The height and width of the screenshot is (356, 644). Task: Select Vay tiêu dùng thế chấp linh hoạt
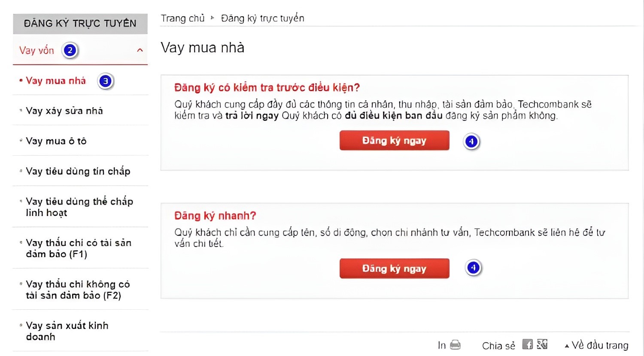click(79, 207)
